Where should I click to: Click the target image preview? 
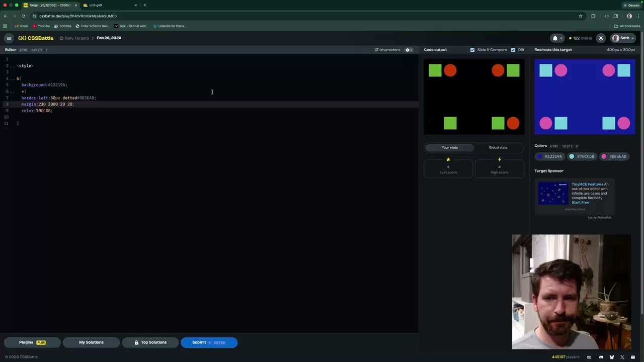coord(585,97)
